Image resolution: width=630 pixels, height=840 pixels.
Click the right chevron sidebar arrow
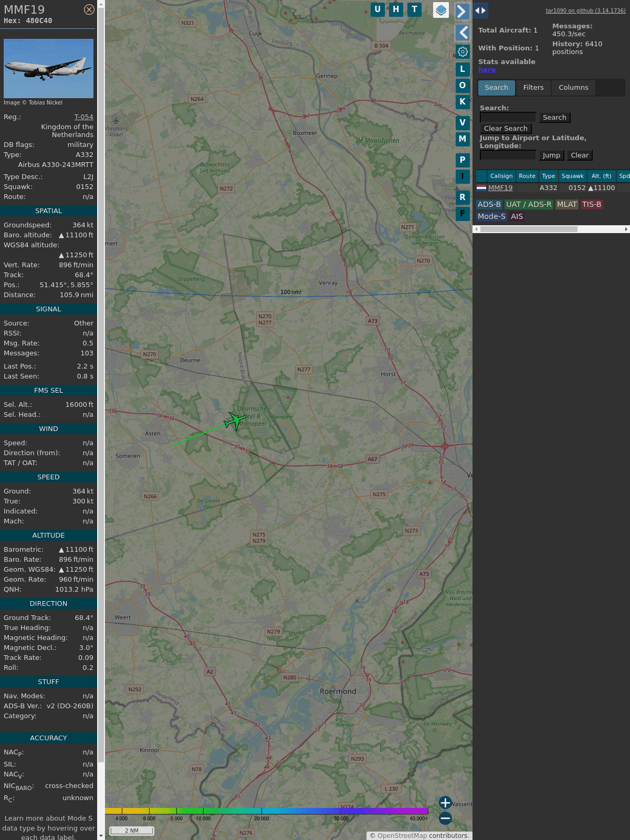tap(462, 12)
